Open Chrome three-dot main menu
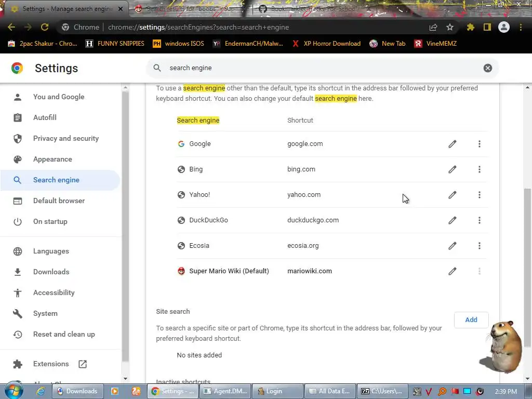Screen dimensions: 532x399 521,27
